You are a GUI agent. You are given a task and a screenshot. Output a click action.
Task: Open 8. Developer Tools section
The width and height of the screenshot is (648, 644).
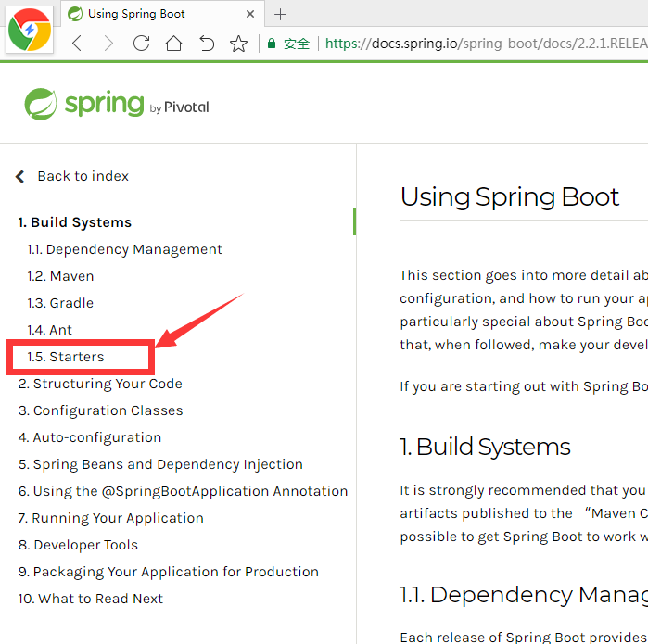click(x=78, y=545)
